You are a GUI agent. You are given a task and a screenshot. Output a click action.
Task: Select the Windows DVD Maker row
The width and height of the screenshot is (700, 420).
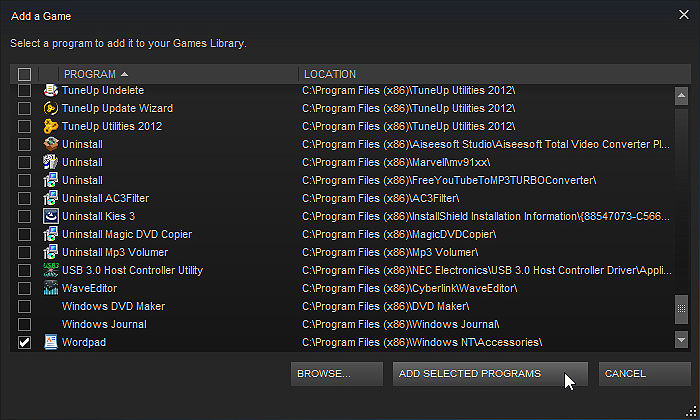pos(344,307)
